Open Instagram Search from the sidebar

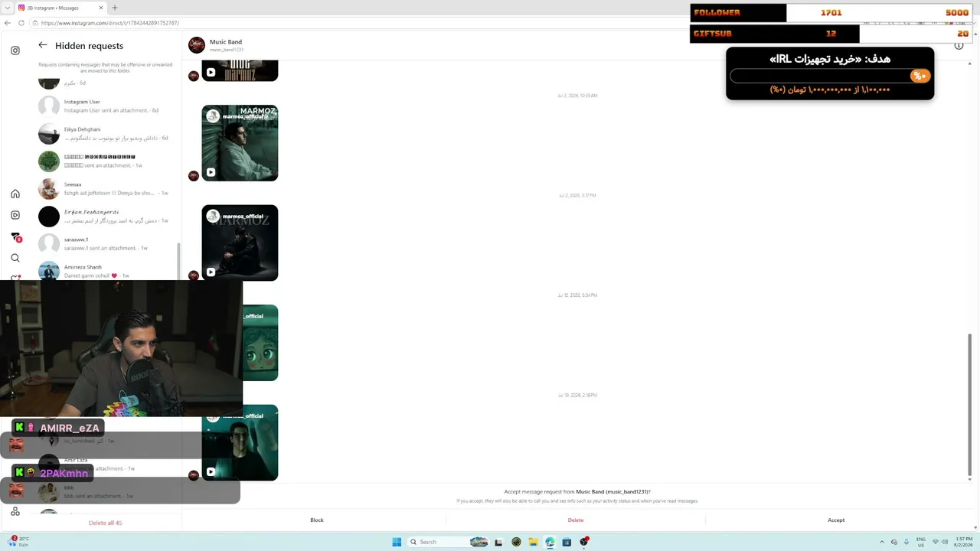15,258
